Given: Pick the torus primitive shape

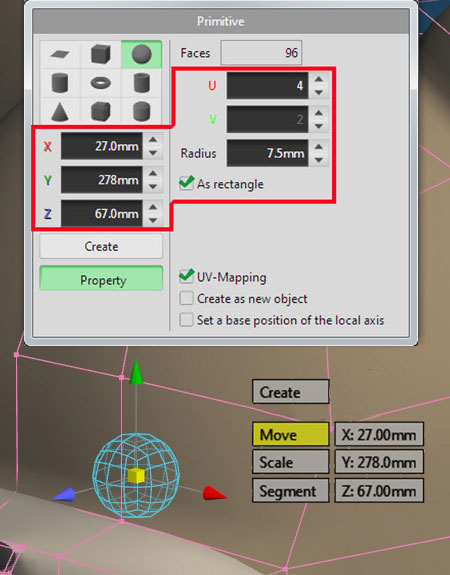Looking at the screenshot, I should point(100,83).
